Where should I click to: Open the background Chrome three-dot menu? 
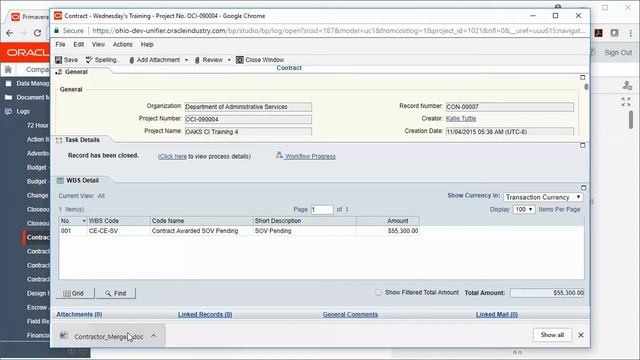point(631,33)
